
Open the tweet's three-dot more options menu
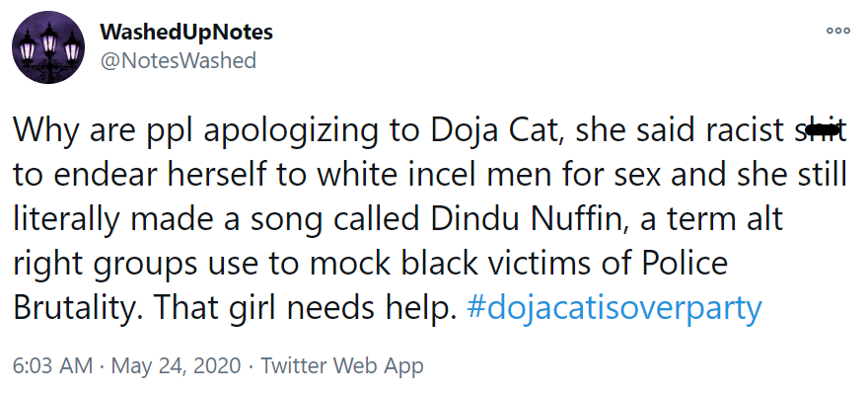tap(837, 31)
